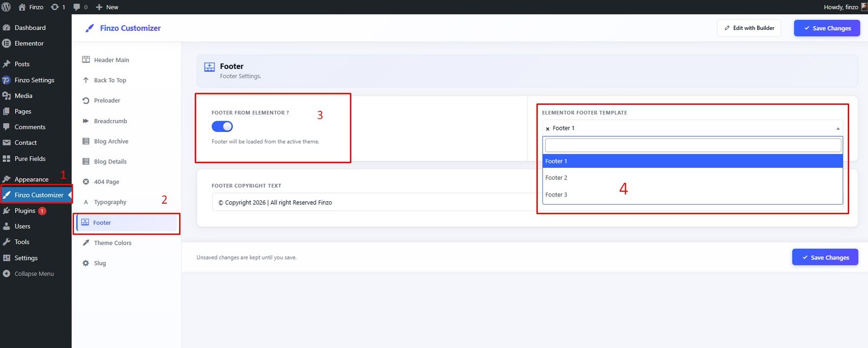Click the WordPress logo icon
868x348 pixels.
7,7
